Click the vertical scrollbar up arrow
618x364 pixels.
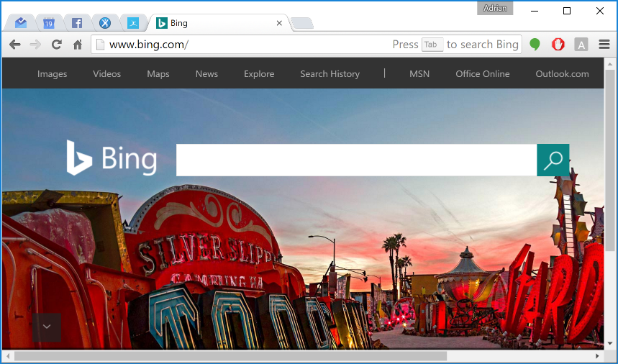(x=609, y=63)
